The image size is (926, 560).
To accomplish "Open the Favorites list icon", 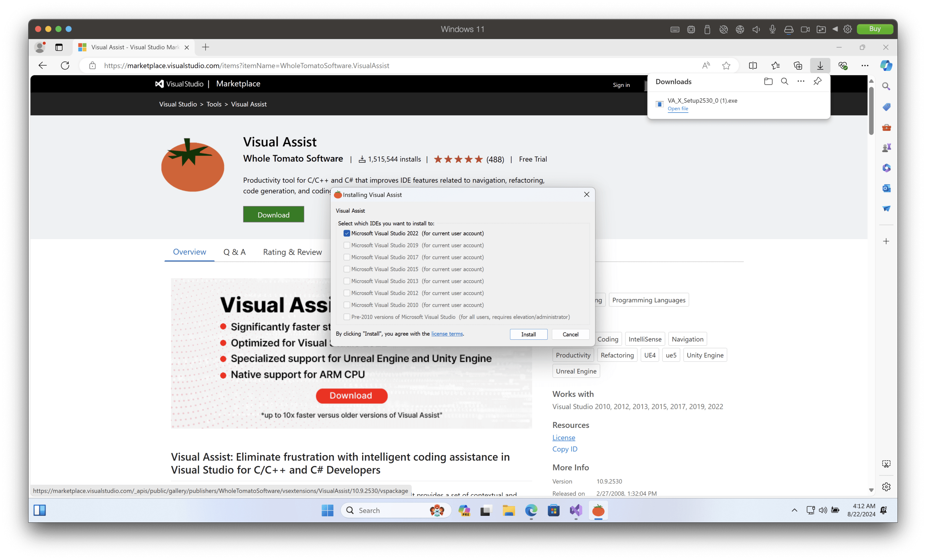I will point(775,66).
